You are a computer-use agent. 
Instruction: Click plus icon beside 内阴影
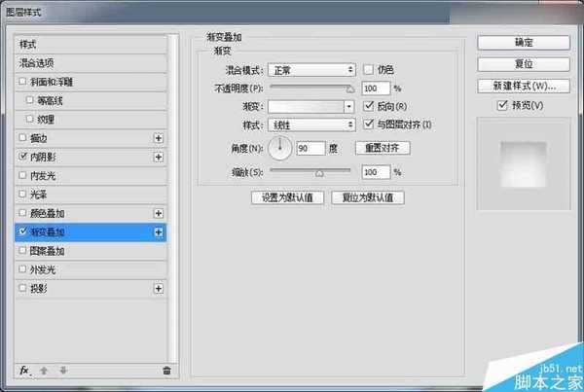[x=158, y=156]
